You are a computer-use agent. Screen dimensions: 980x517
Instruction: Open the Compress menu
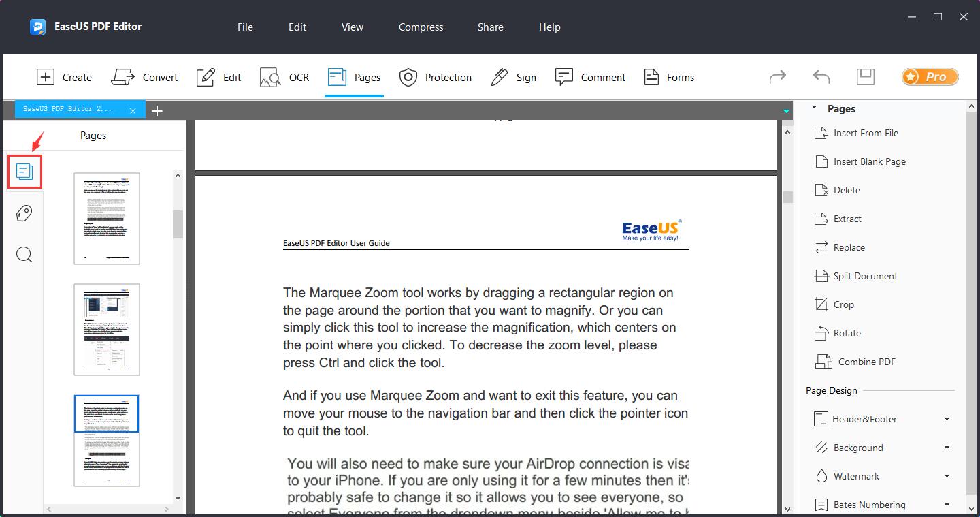pyautogui.click(x=421, y=27)
